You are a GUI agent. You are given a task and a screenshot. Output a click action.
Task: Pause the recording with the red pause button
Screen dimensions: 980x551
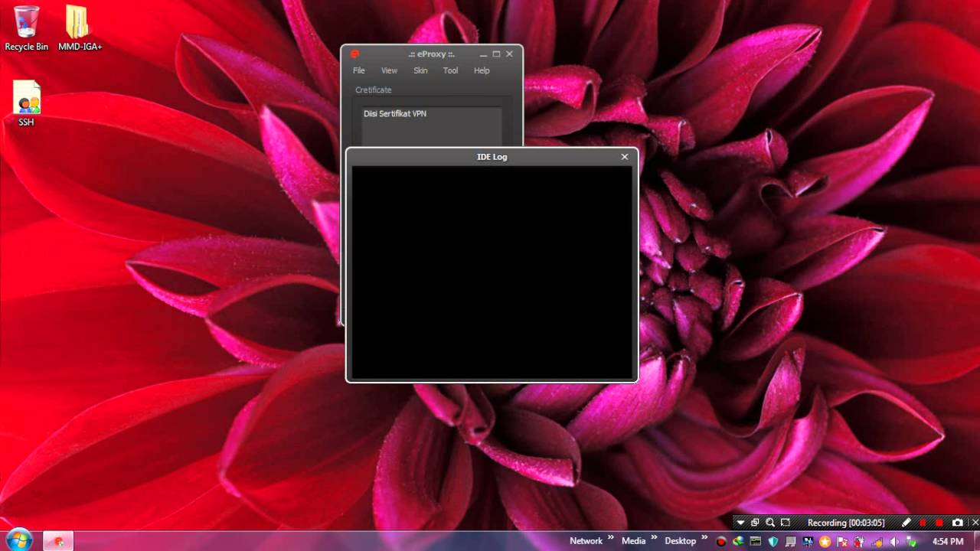[923, 523]
